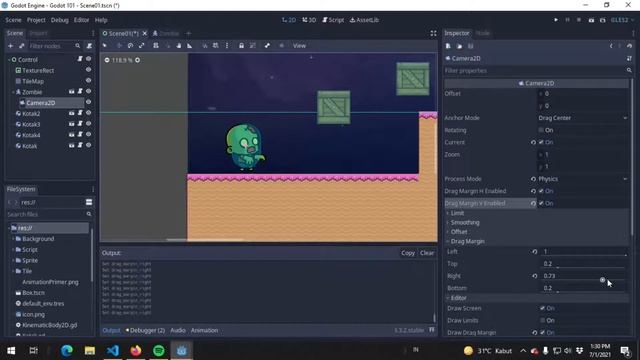
Task: Open the Debug menu
Action: point(60,20)
